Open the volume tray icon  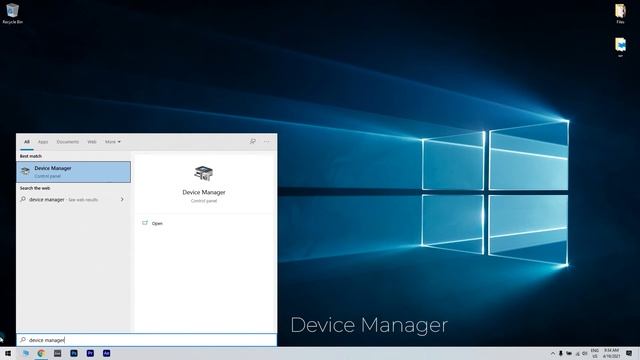(x=585, y=353)
